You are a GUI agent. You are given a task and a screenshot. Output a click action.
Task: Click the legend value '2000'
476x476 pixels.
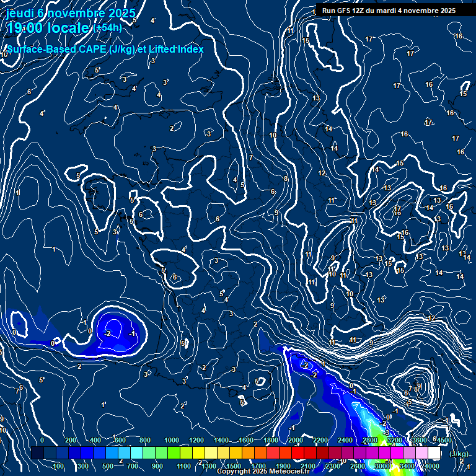coord(296,440)
